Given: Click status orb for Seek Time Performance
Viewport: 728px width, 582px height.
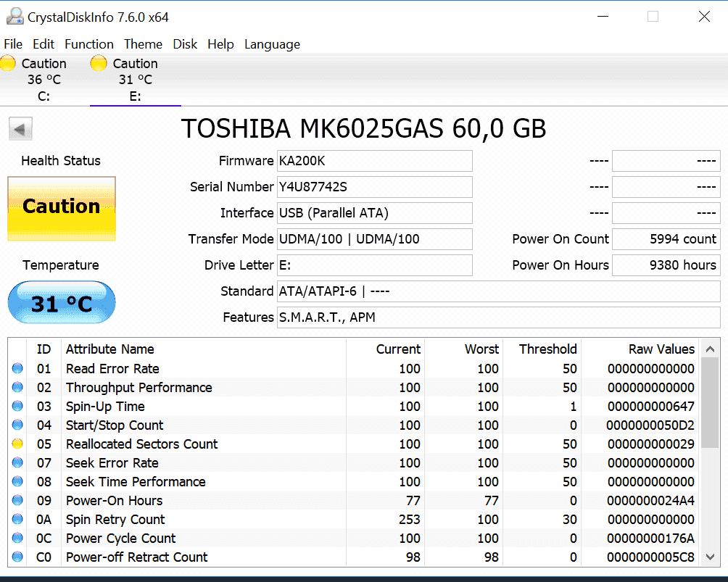Looking at the screenshot, I should pos(17,481).
